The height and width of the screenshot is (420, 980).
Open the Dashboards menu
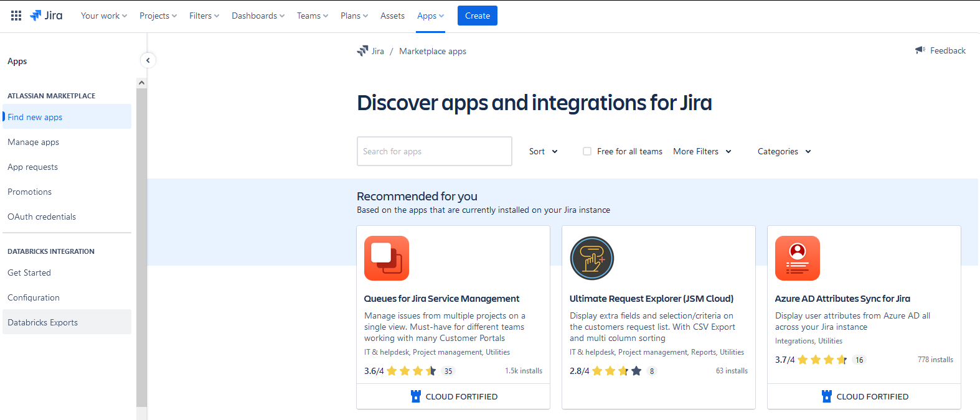258,16
